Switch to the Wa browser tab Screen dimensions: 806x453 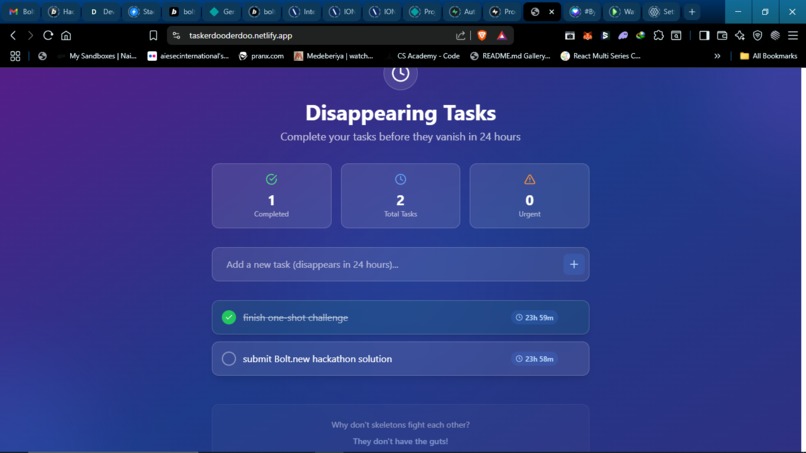coord(621,12)
